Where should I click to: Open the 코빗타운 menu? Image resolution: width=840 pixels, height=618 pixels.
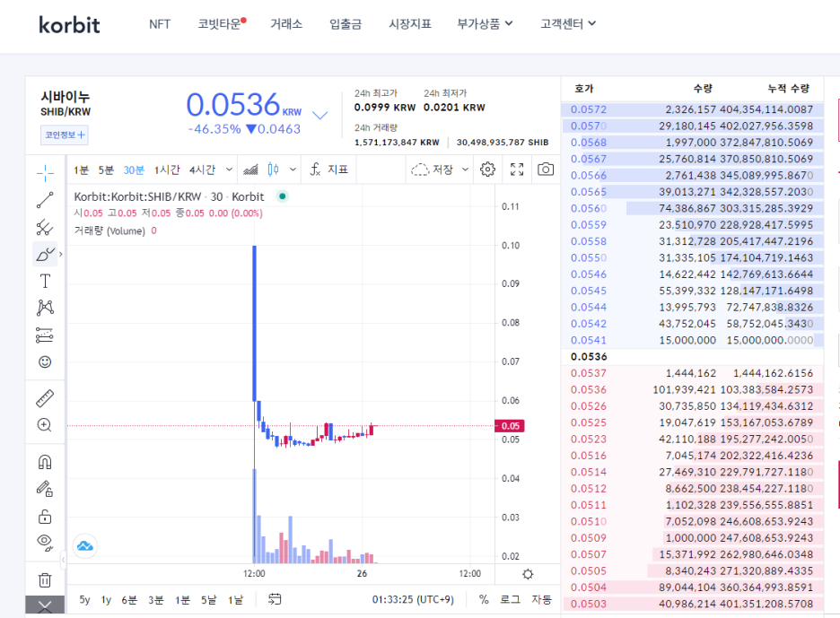pos(220,24)
